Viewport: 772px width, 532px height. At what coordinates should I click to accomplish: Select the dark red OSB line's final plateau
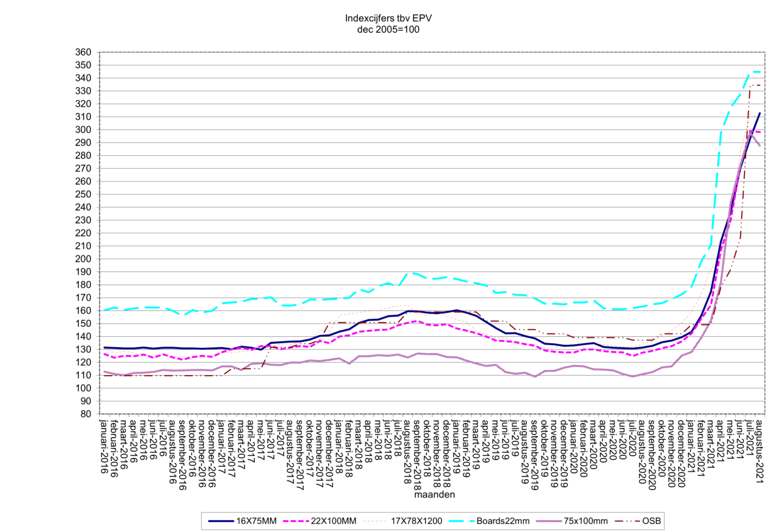click(755, 85)
